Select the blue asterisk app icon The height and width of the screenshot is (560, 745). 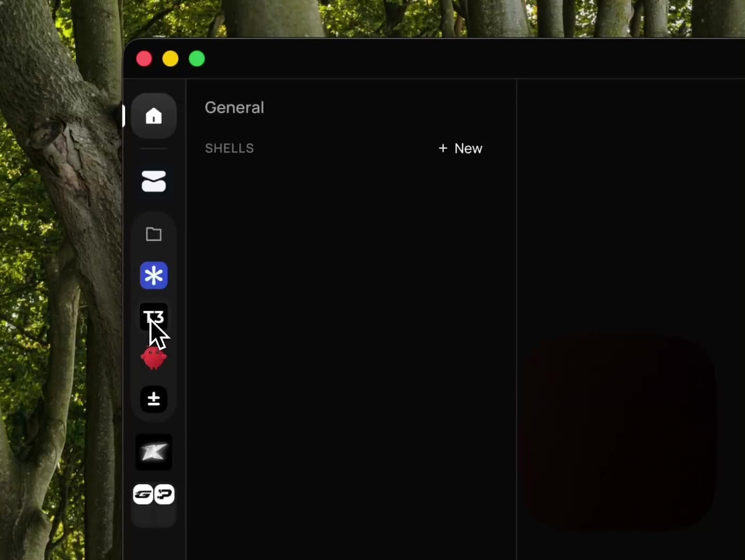coord(154,275)
